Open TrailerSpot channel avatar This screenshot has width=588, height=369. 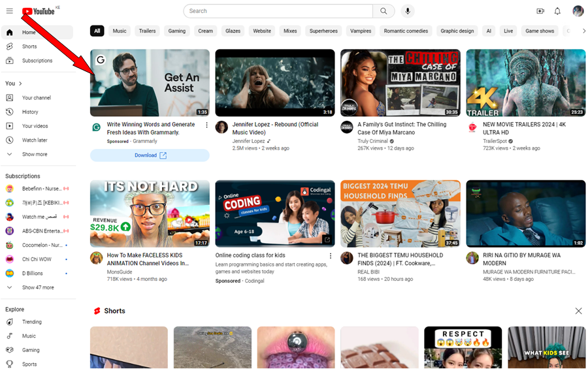tap(472, 127)
